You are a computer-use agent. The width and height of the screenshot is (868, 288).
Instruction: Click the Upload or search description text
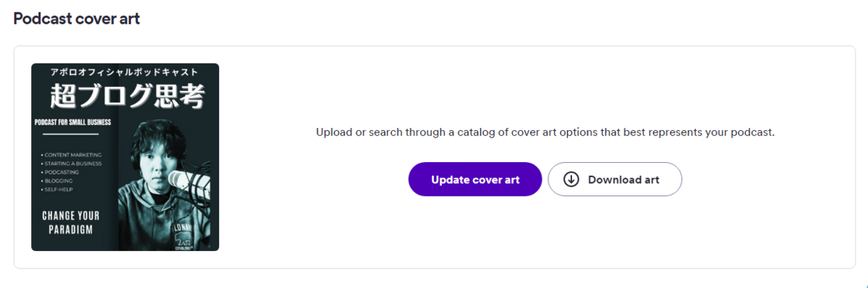(545, 133)
